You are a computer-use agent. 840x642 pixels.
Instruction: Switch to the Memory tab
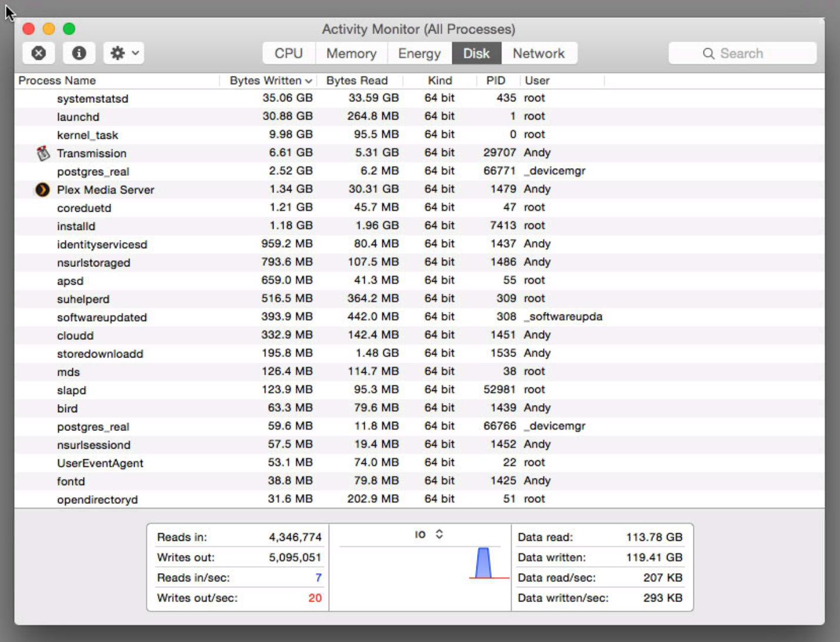pos(351,53)
